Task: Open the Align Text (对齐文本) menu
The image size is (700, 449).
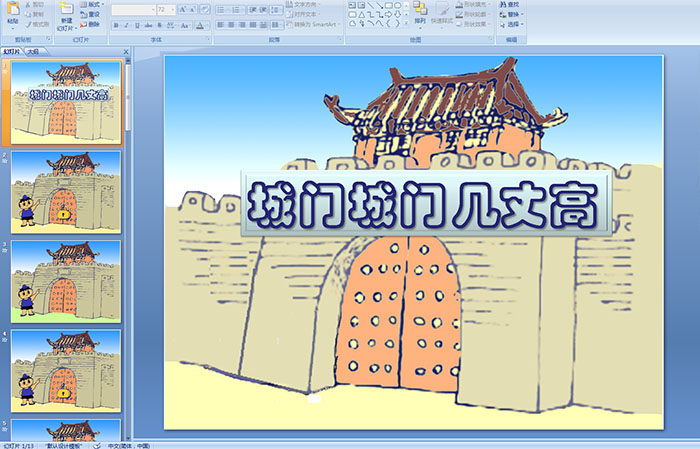Action: 304,14
